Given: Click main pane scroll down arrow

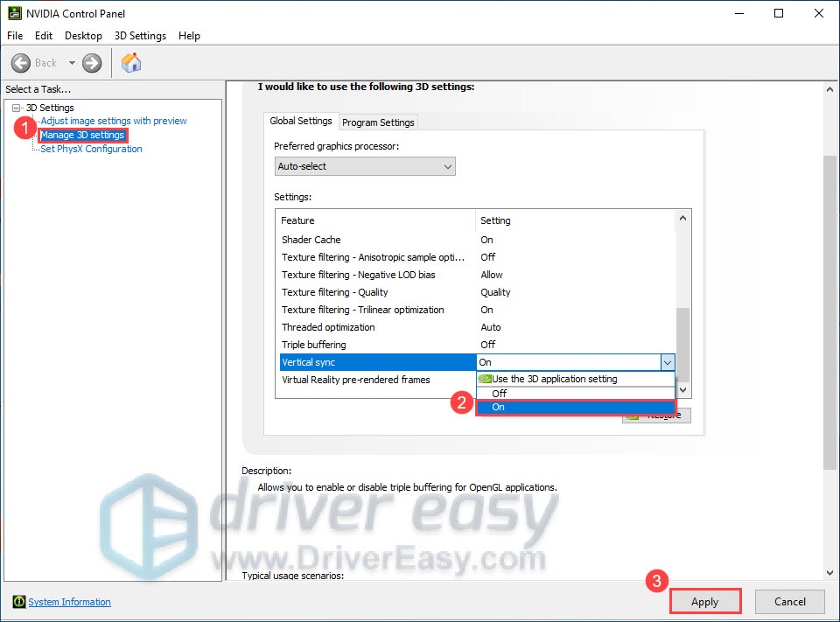Looking at the screenshot, I should point(829,573).
